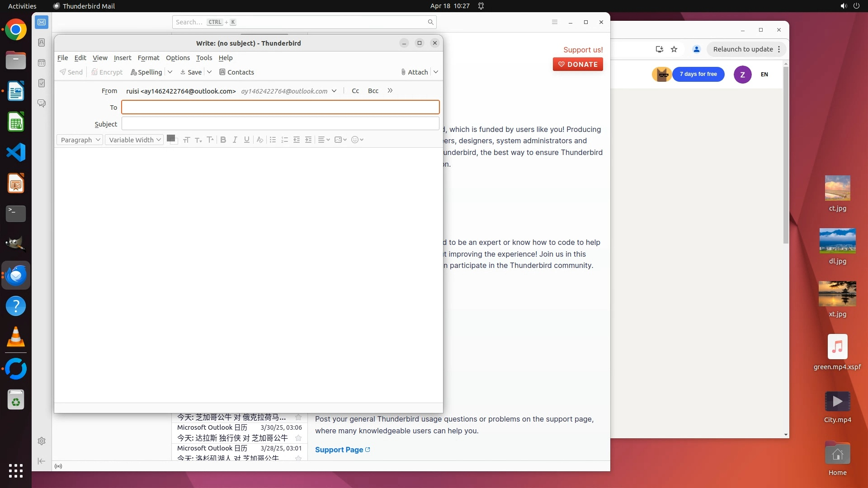Click the Bcc button
Viewport: 868px width, 488px height.
tap(373, 91)
